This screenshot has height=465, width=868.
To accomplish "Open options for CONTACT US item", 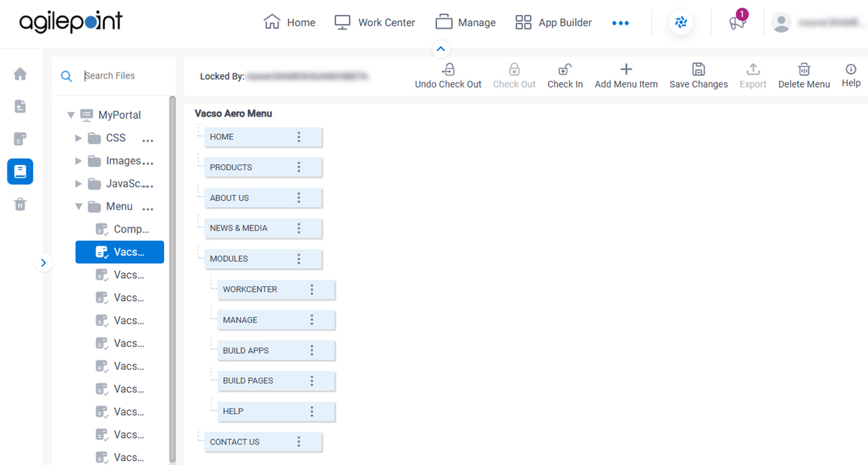I will 298,442.
